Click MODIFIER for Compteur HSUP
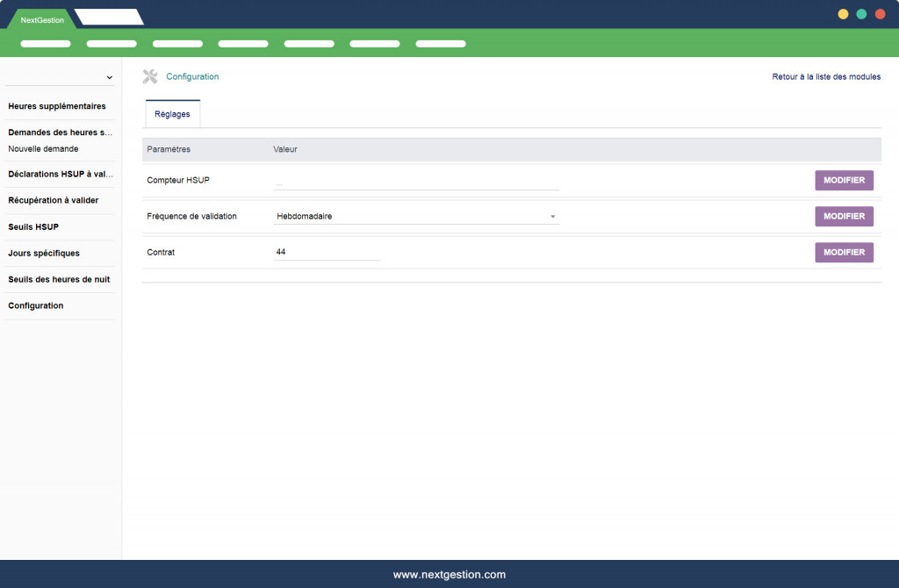The width and height of the screenshot is (899, 588). click(x=844, y=180)
